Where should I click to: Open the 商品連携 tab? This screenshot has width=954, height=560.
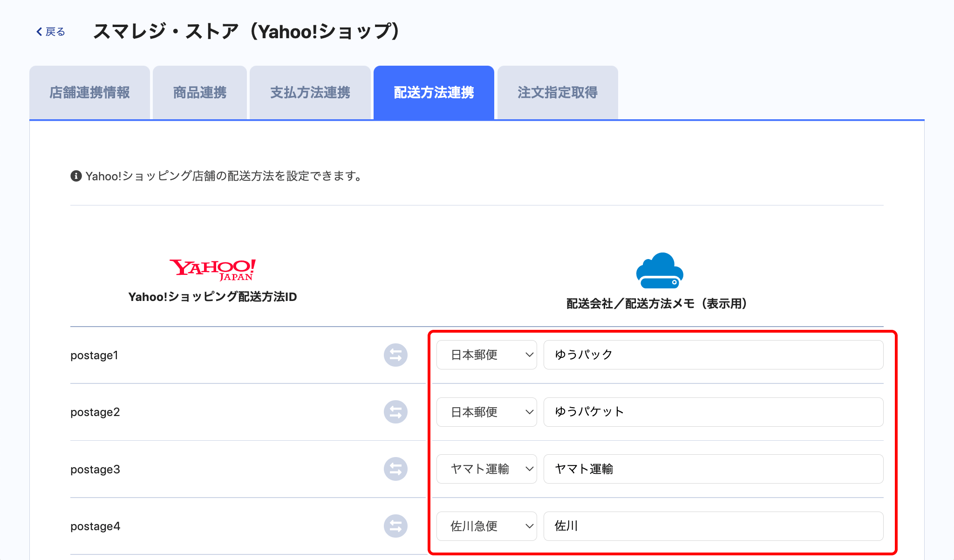(x=199, y=93)
